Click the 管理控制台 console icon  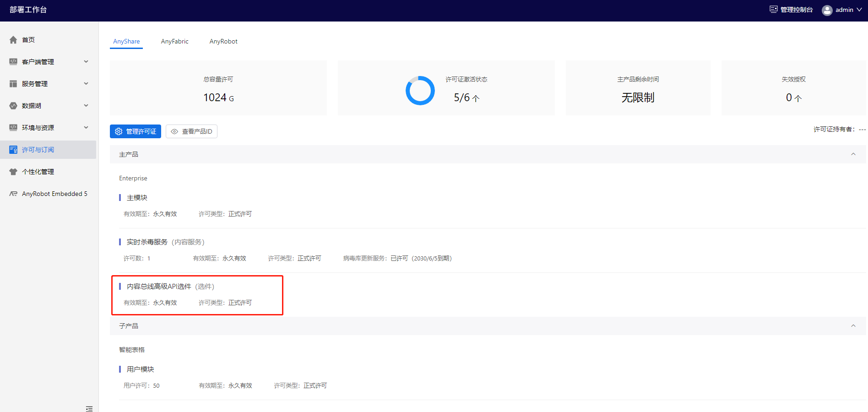774,9
